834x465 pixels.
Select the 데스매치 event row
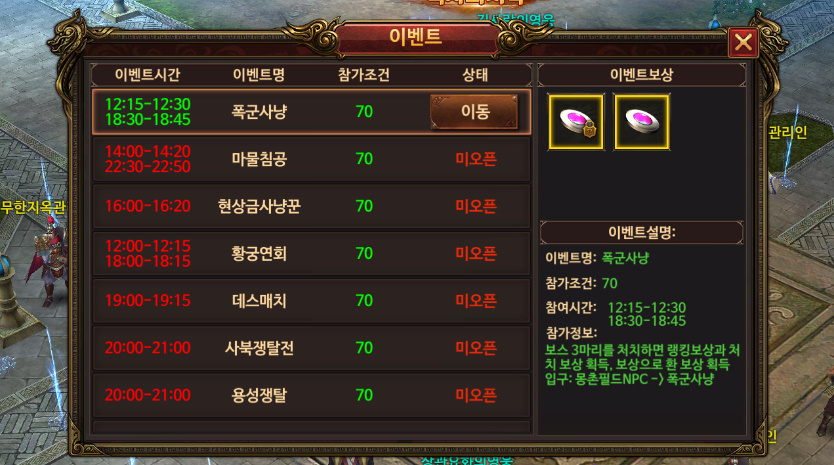311,301
